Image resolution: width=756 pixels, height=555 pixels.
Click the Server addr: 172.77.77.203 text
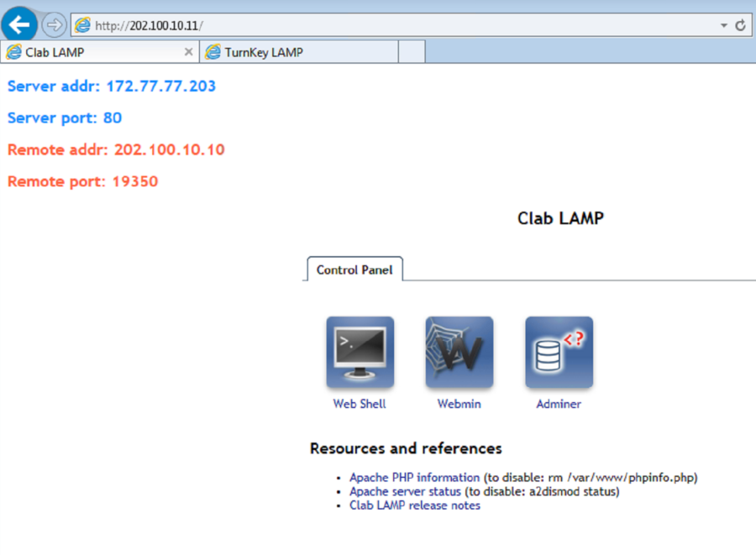pos(112,86)
